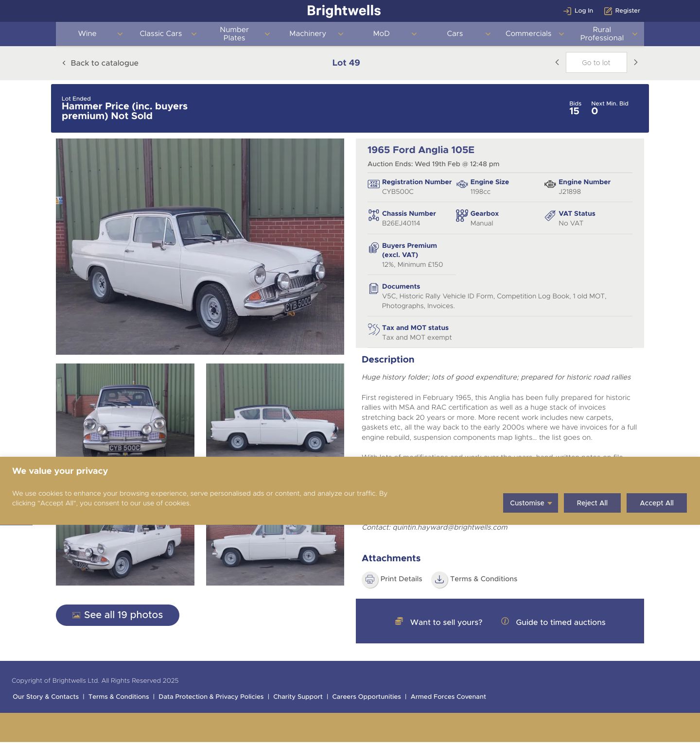Expand the MoD menu chevron

(414, 34)
